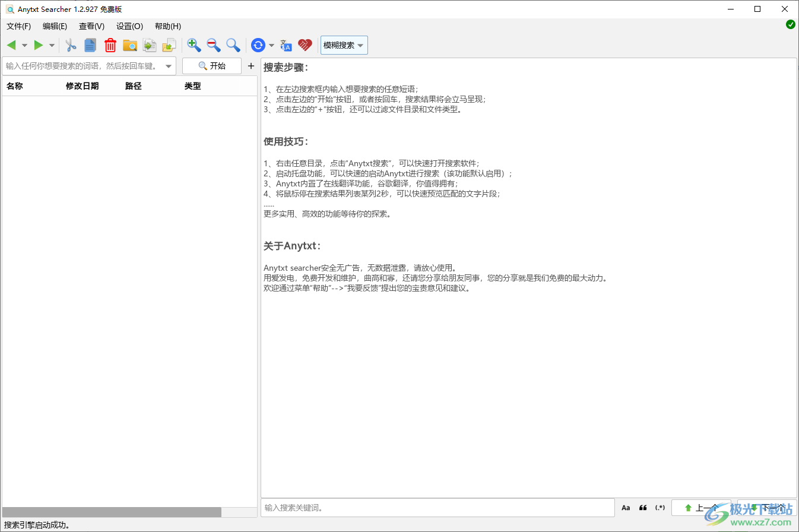This screenshot has width=799, height=532.
Task: Click the 关于Anytxt heading
Action: pyautogui.click(x=293, y=246)
